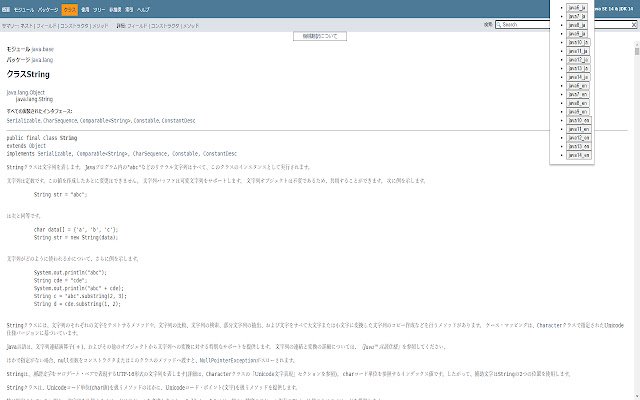The width and height of the screenshot is (640, 400).
Task: Click the クラスString page heading
Action: point(28,74)
